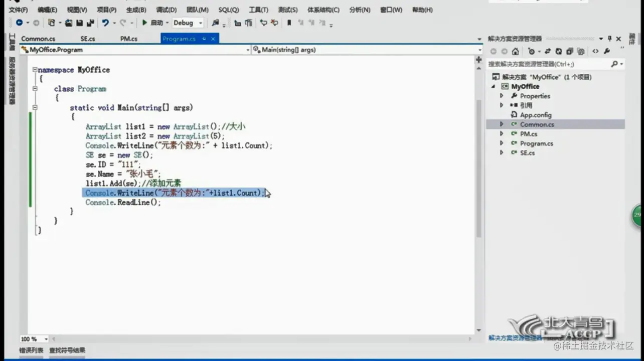The height and width of the screenshot is (361, 644).
Task: Open the 查找符号结果 bottom tab
Action: [67, 350]
